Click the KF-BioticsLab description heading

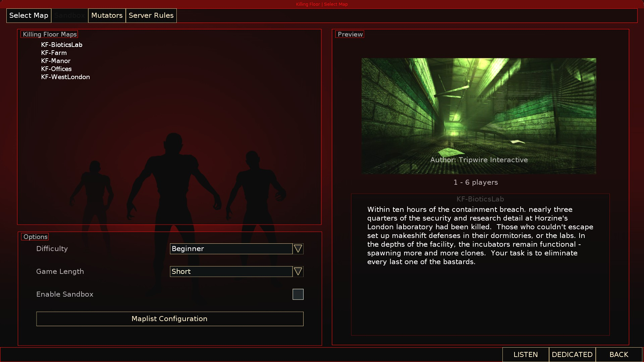[x=480, y=199]
